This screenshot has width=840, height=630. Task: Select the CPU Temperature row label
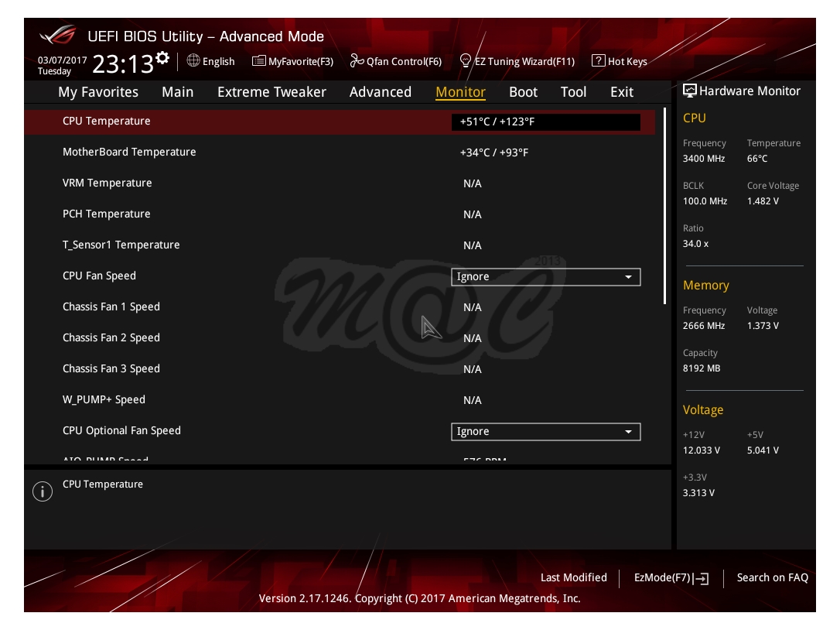[106, 122]
